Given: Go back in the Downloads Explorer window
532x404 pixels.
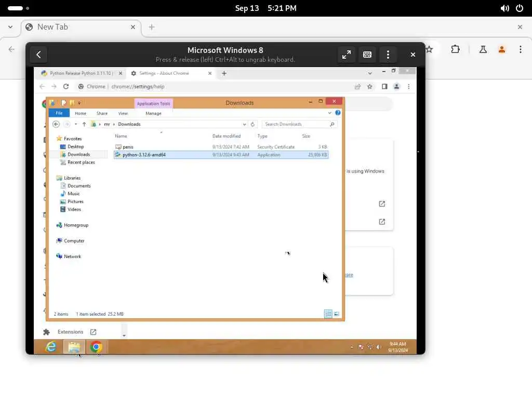Looking at the screenshot, I should click(x=56, y=124).
